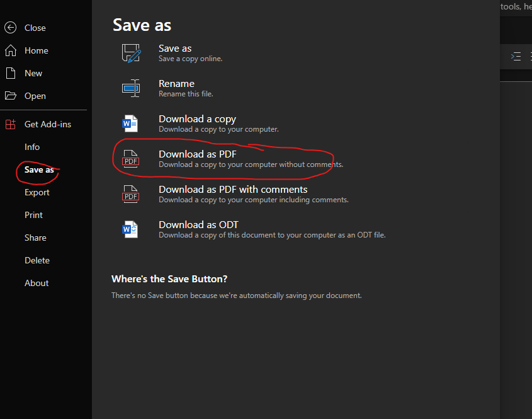Viewport: 532px width, 419px height.
Task: Click the Get Add-ins grid icon
Action: pos(11,124)
